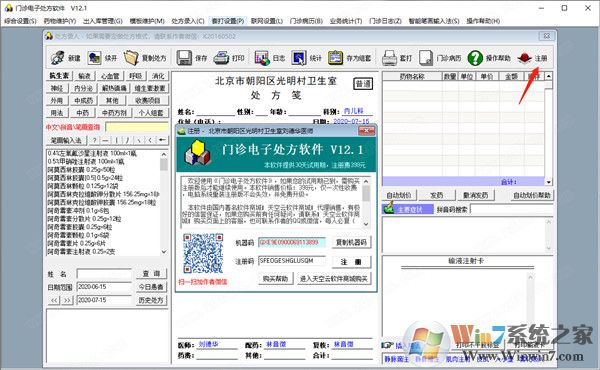This screenshot has width=600, height=370.
Task: Open the 处方录入(C) menu
Action: (188, 21)
